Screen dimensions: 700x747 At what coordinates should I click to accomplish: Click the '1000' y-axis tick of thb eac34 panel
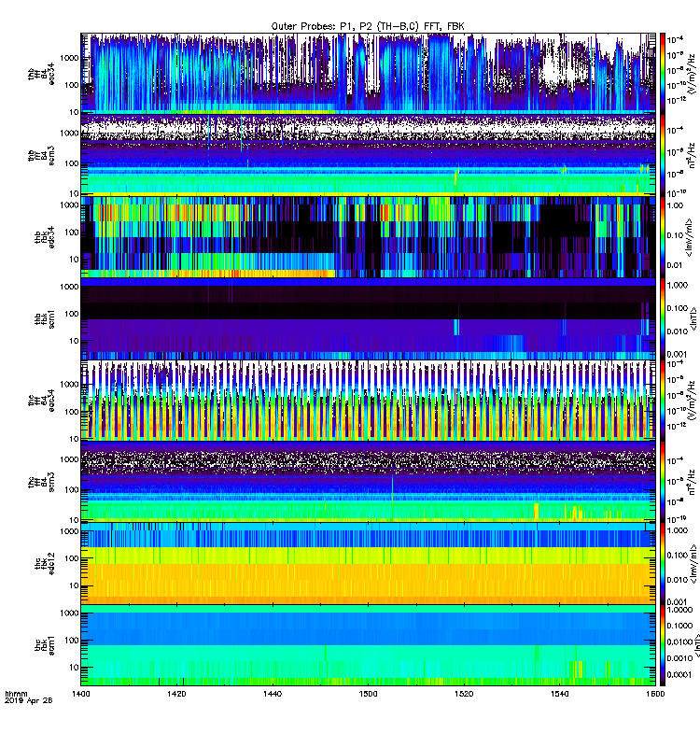69,58
